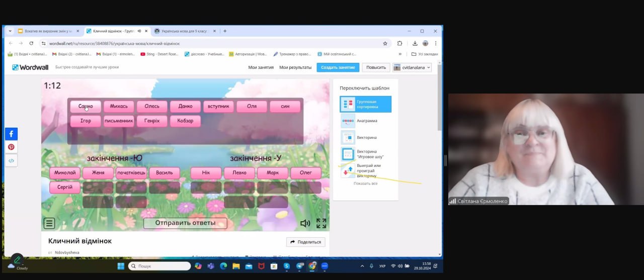This screenshot has width=644, height=280.
Task: Click the Поделиться share button
Action: 305,242
